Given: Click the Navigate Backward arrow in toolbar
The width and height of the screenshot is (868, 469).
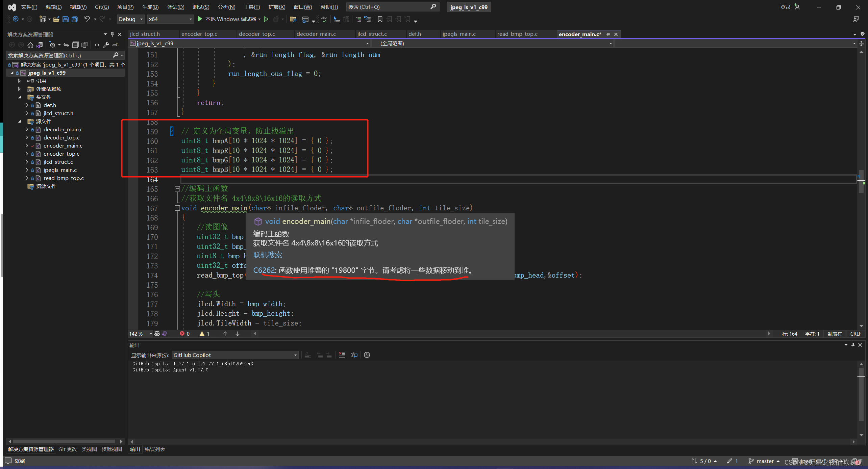Looking at the screenshot, I should click(x=16, y=19).
